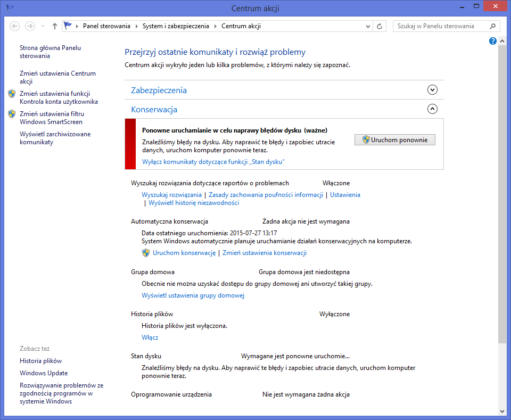Expand arrow after Panel sterowania breadcrumb

(x=136, y=27)
